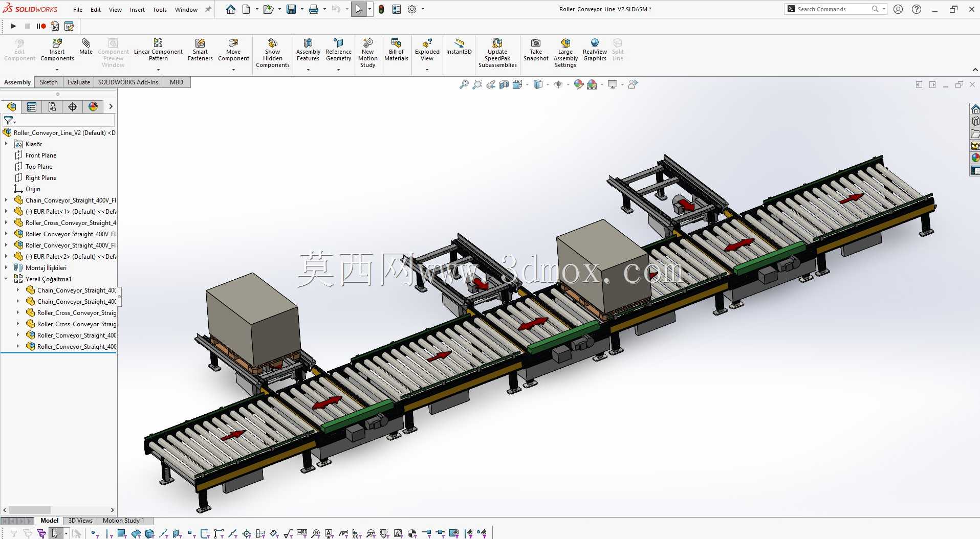The image size is (980, 539).
Task: Open Bill of Materials tool
Action: (x=396, y=50)
